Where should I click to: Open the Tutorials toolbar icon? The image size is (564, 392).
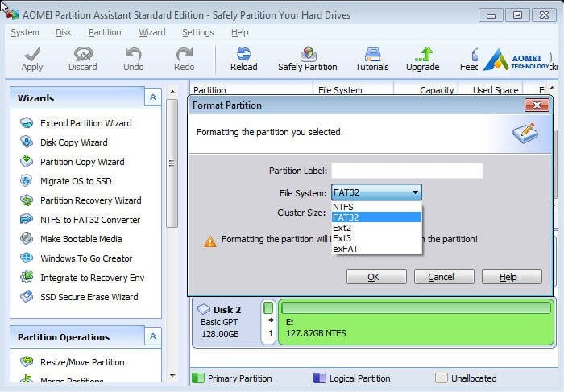click(x=372, y=54)
